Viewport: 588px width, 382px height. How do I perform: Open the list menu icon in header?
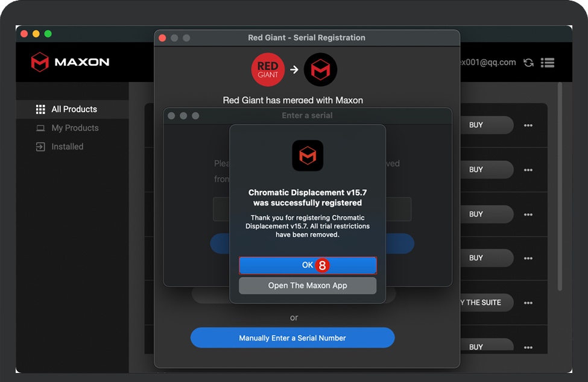(548, 63)
